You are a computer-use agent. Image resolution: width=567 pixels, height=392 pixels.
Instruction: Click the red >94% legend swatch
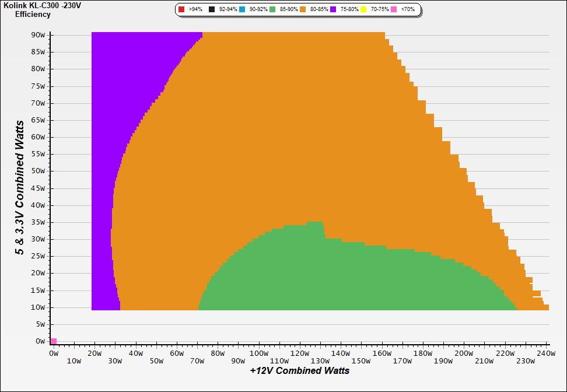coord(181,9)
